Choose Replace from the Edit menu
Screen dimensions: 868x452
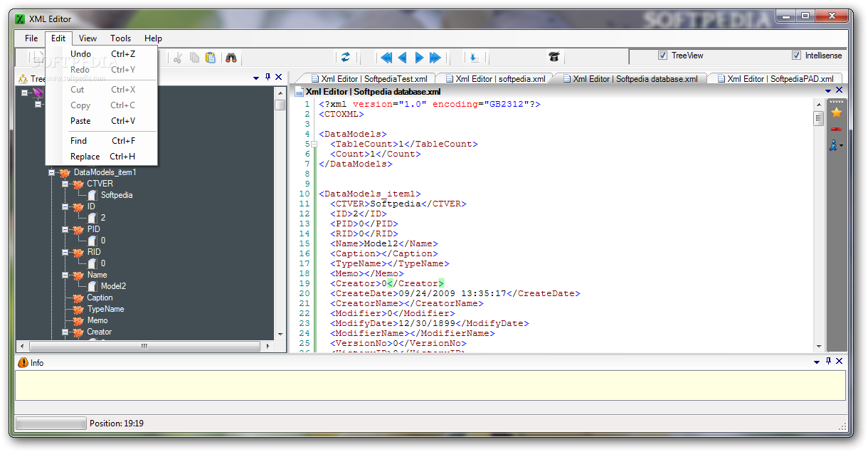point(102,157)
